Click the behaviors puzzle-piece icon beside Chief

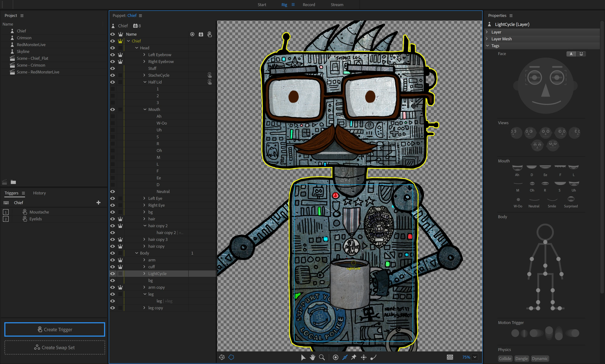click(x=135, y=26)
